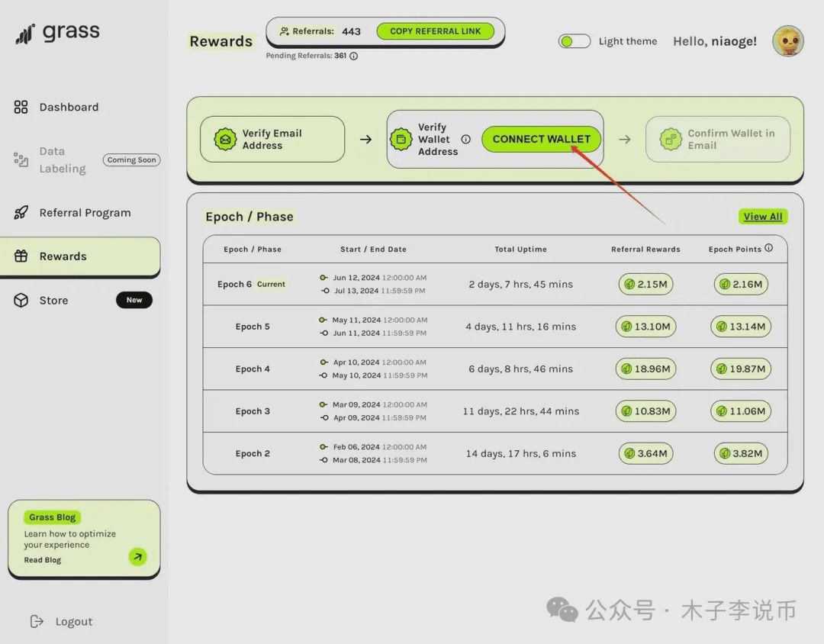
Task: Open the niaoge profile avatar
Action: 787,41
